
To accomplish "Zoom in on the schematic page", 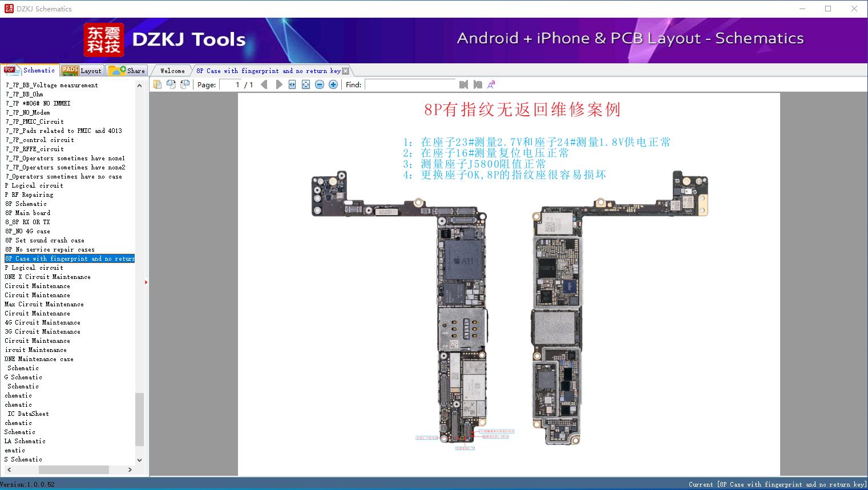I will tap(333, 84).
